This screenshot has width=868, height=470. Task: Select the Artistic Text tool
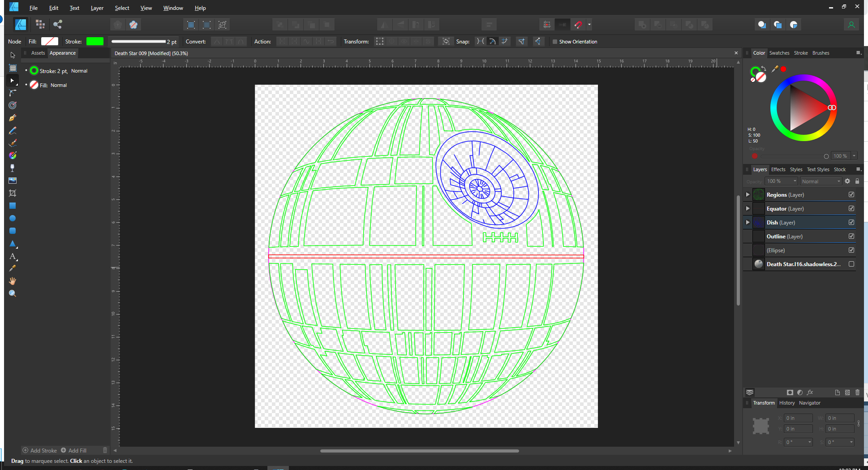(13, 256)
